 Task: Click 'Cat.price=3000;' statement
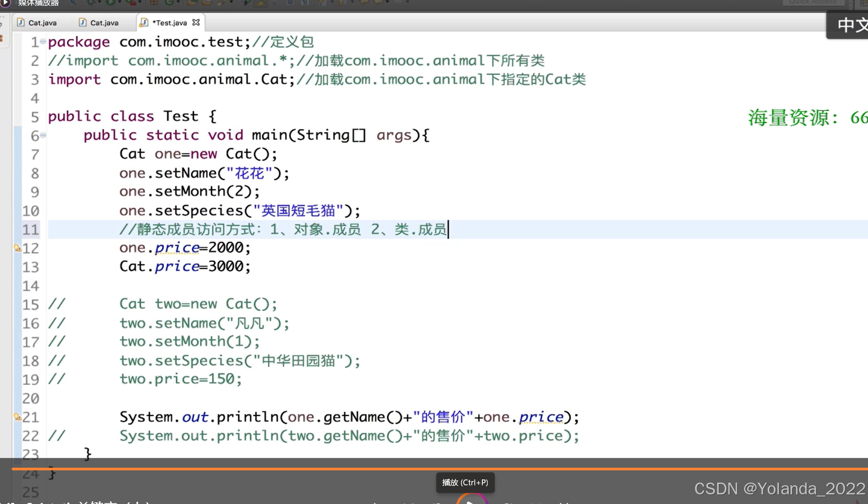(x=185, y=266)
